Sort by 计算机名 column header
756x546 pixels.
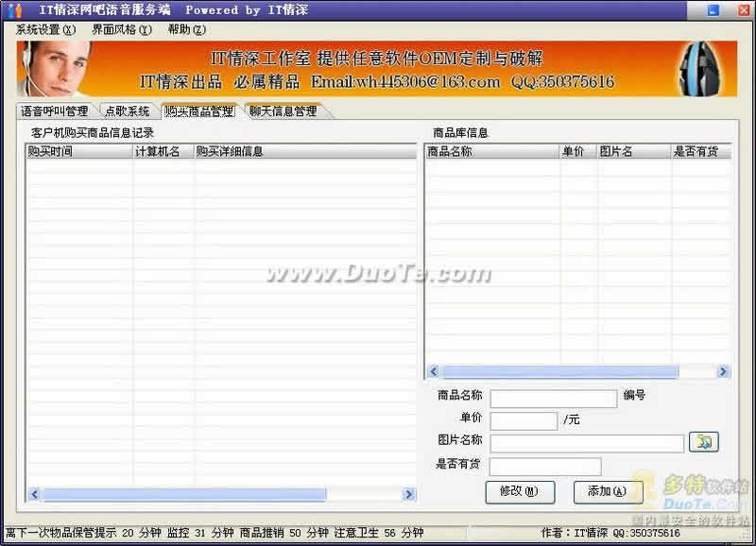pos(163,151)
